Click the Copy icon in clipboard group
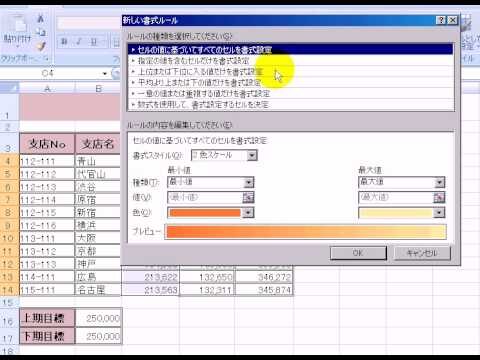480x360 pixels. click(40, 32)
